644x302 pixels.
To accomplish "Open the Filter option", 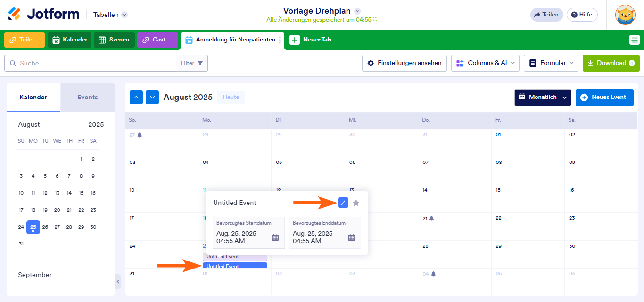I will (x=192, y=63).
